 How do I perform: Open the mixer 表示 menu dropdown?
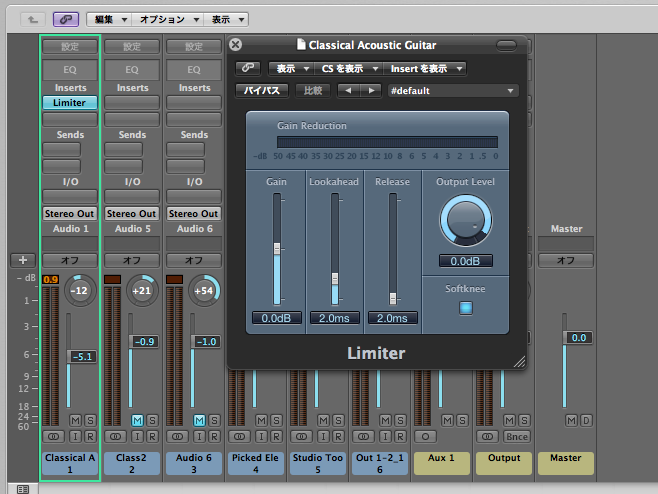[226, 19]
